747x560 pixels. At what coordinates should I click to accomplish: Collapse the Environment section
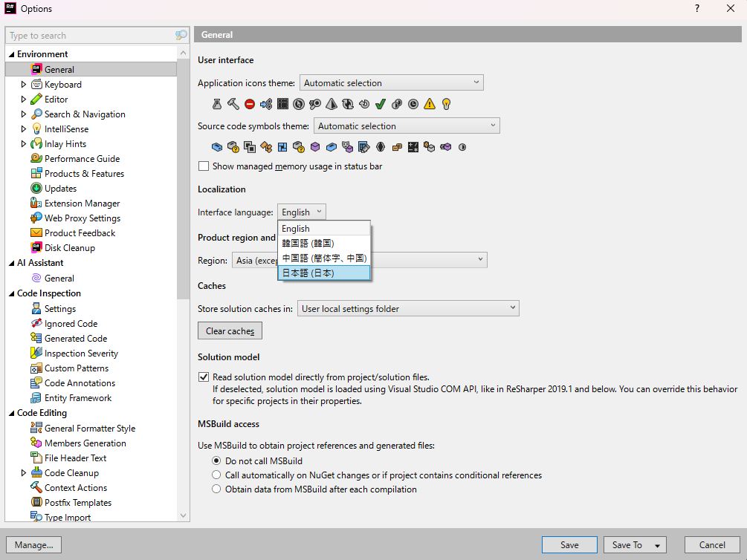[x=11, y=54]
